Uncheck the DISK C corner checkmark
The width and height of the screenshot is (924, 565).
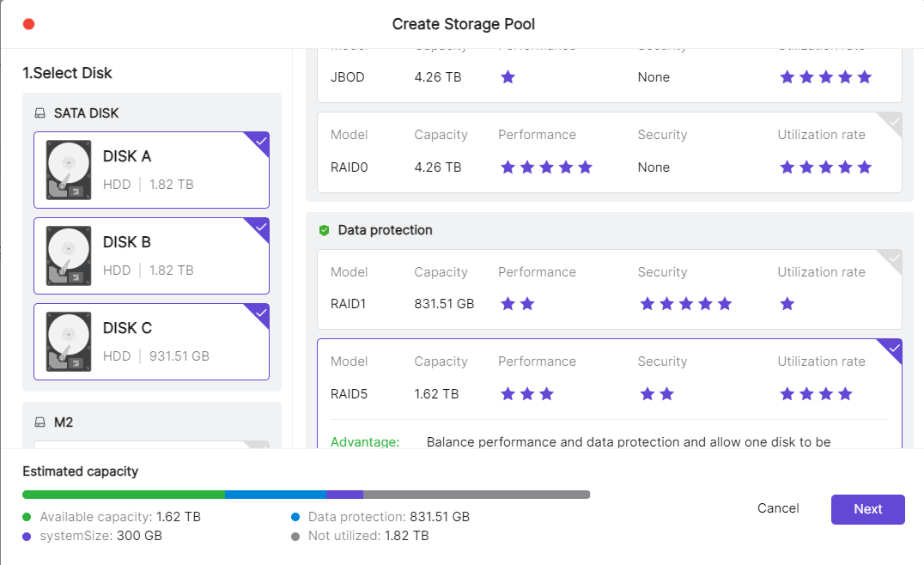(x=261, y=313)
